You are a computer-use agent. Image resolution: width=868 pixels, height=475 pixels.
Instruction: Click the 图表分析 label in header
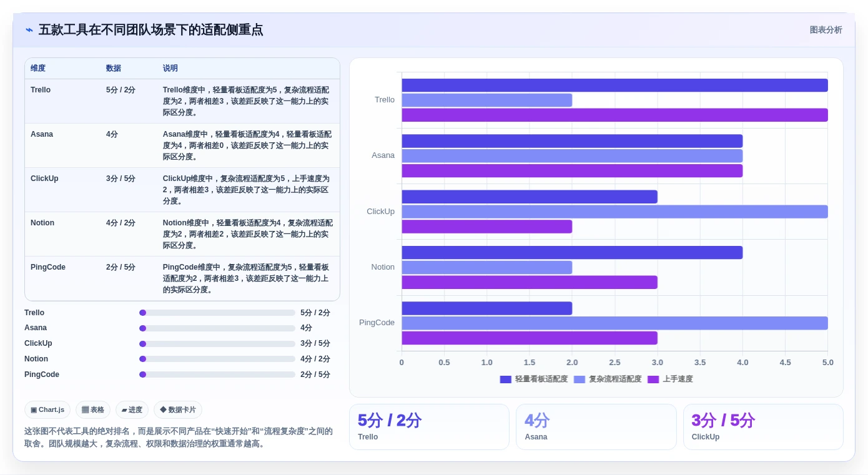[826, 30]
